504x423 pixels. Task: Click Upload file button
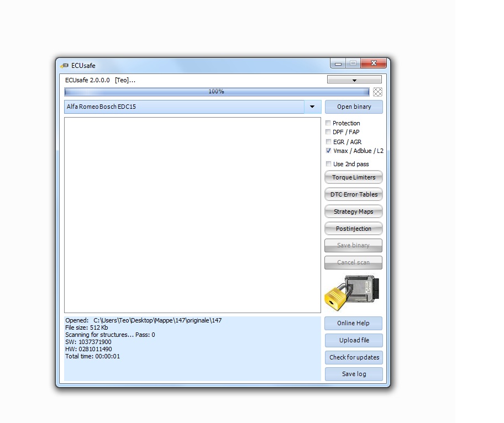(x=354, y=340)
